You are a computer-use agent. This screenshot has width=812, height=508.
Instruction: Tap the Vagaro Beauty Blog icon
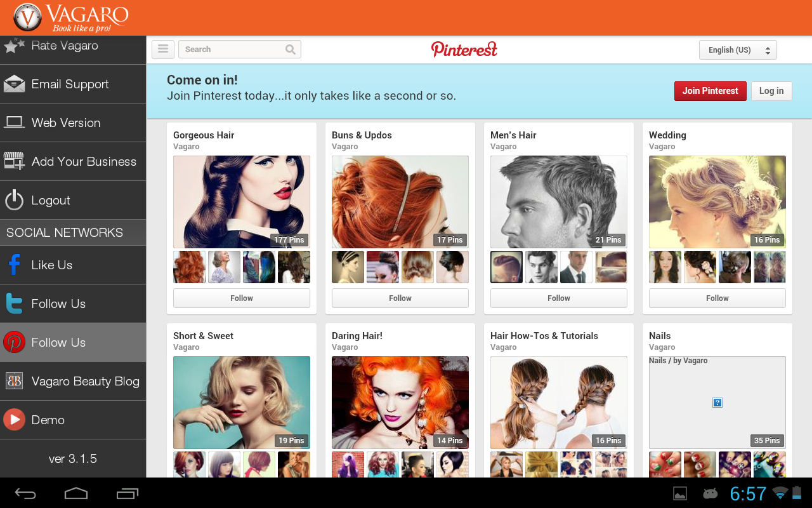[x=14, y=381]
